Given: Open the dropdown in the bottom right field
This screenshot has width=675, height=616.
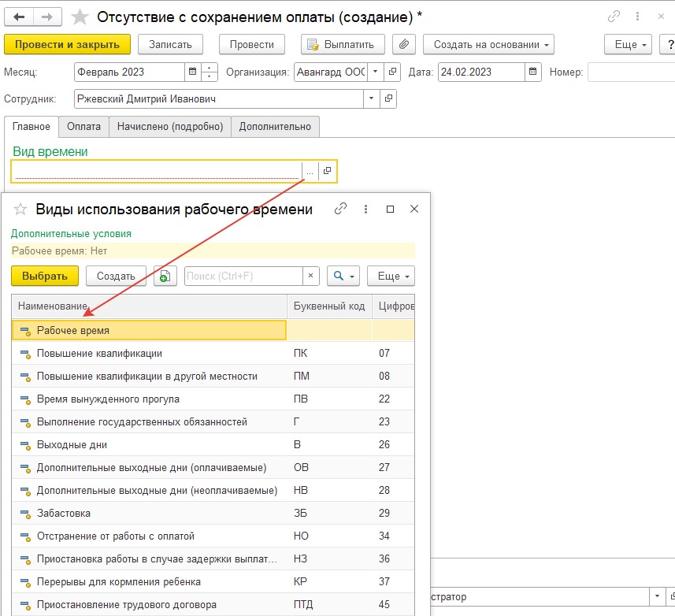Looking at the screenshot, I should tap(657, 596).
